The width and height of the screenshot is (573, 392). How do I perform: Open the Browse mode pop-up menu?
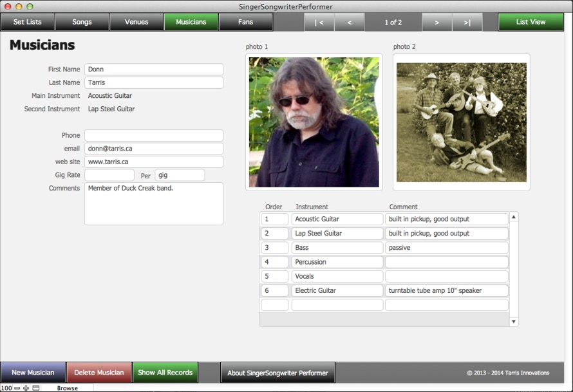(67, 388)
